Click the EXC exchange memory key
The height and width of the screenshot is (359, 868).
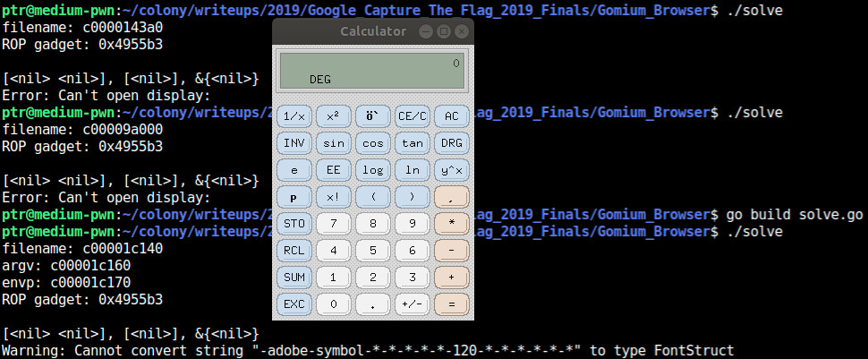(x=294, y=304)
